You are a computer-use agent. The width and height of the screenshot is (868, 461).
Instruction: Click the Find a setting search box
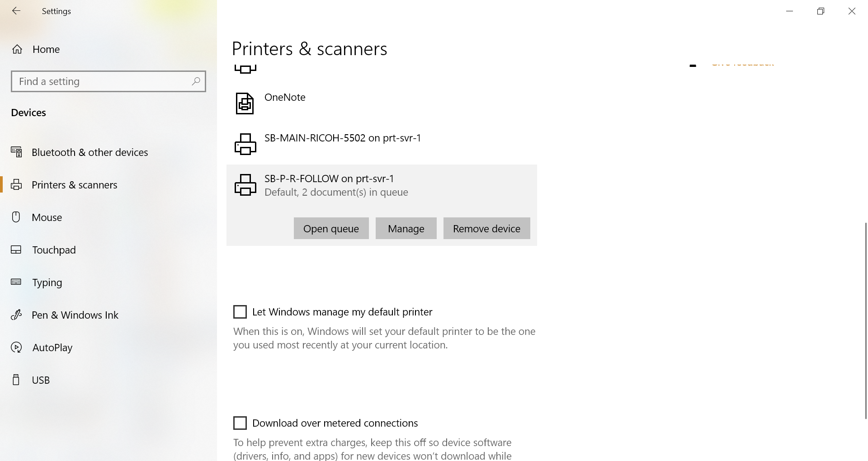click(x=108, y=81)
